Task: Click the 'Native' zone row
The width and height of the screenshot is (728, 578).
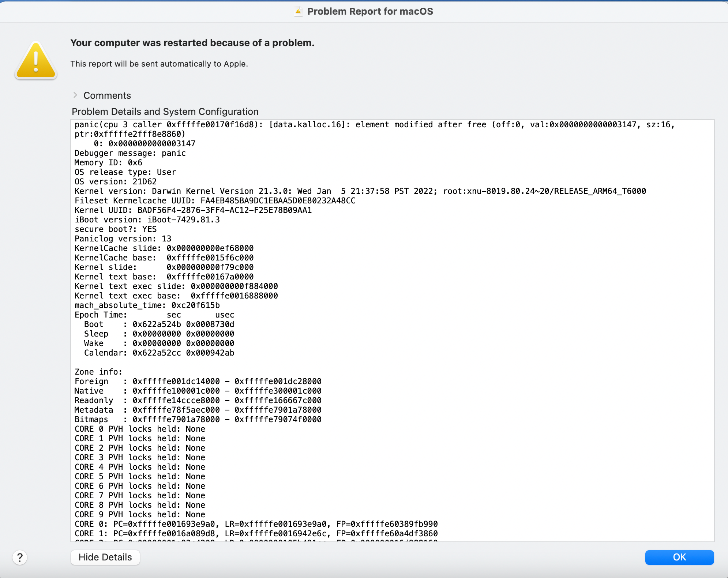Action: coord(198,391)
